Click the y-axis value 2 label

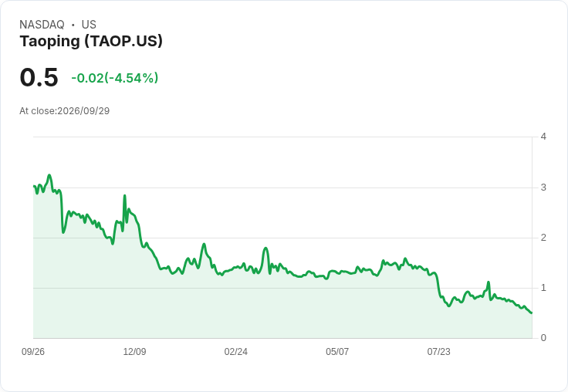(x=543, y=238)
